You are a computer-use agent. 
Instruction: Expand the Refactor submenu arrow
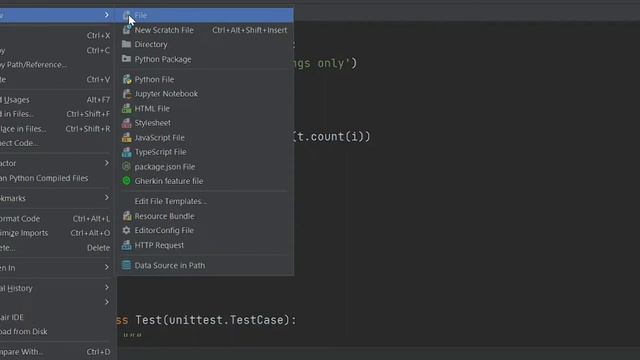(107, 163)
